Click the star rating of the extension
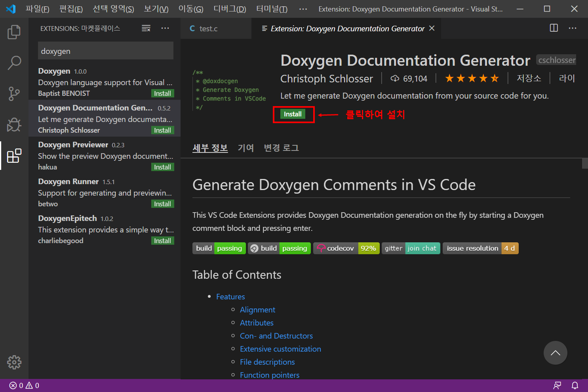Screen dimensions: 588x392 click(472, 78)
